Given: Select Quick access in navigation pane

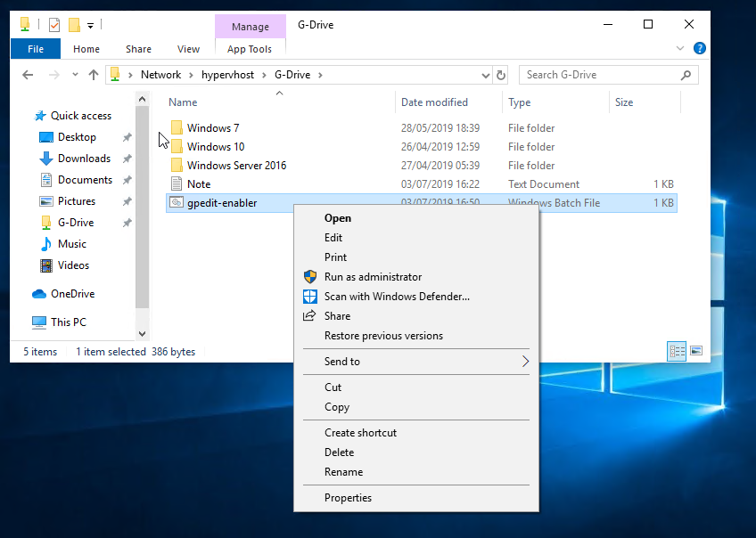Looking at the screenshot, I should tap(81, 116).
